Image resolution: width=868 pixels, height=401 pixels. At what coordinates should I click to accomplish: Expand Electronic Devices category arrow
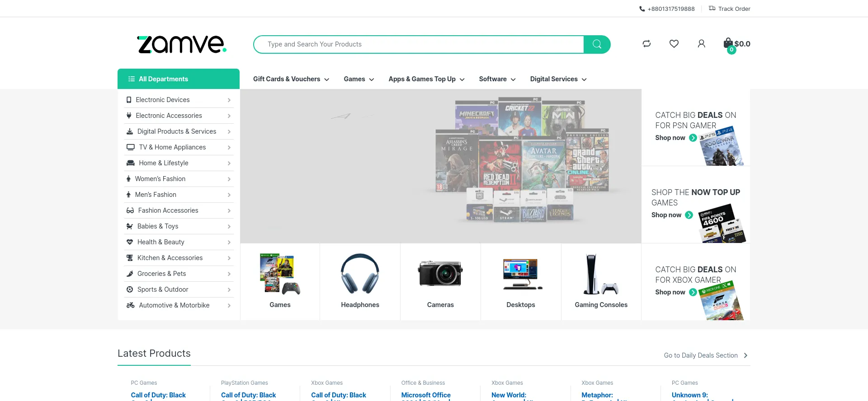tap(229, 100)
